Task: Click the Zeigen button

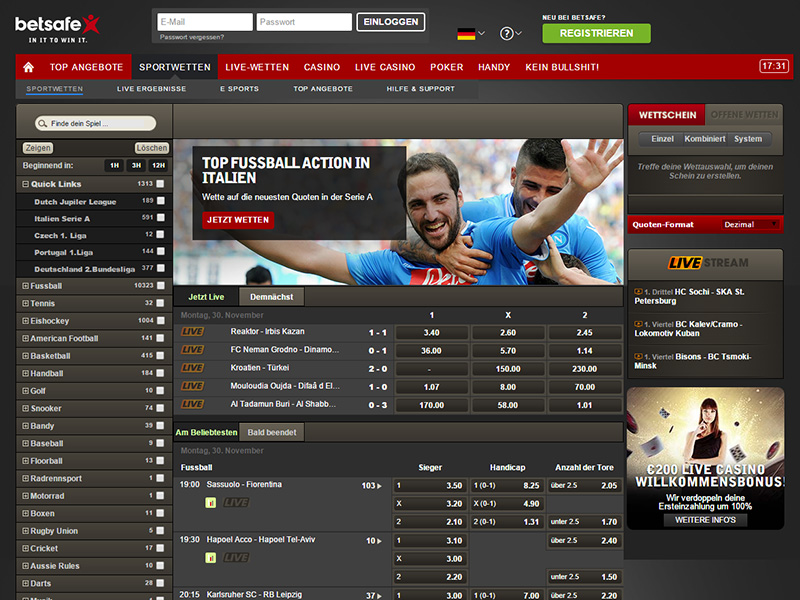Action: tap(38, 148)
